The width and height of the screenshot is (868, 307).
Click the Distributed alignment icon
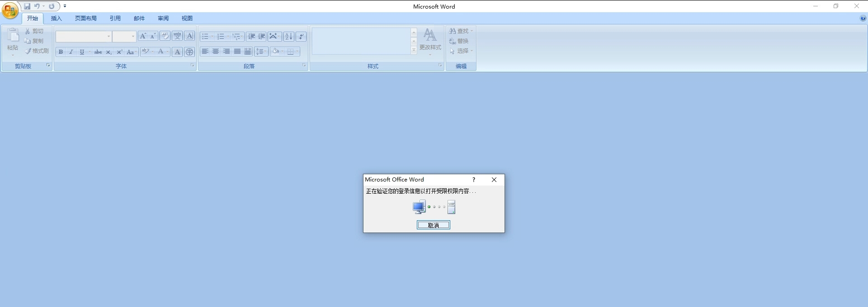[x=248, y=51]
